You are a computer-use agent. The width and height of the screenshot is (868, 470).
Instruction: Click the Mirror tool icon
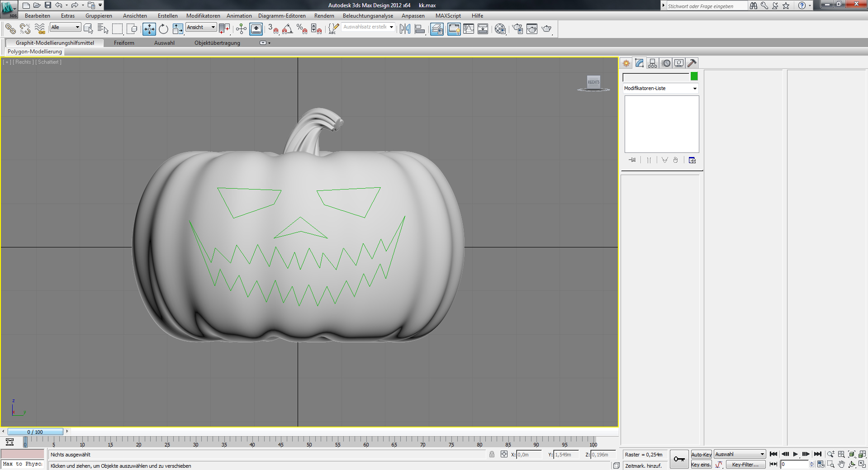(405, 29)
